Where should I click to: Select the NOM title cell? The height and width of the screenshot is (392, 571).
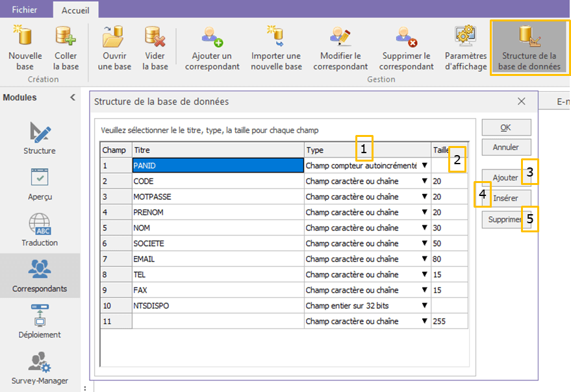218,228
